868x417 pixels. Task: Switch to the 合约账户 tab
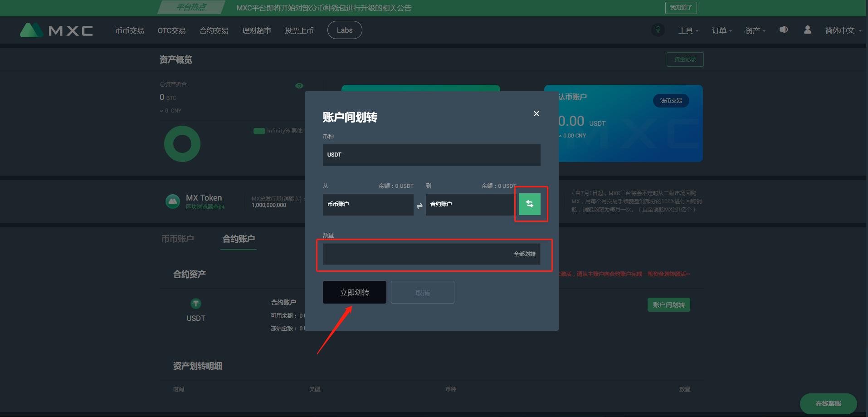239,239
